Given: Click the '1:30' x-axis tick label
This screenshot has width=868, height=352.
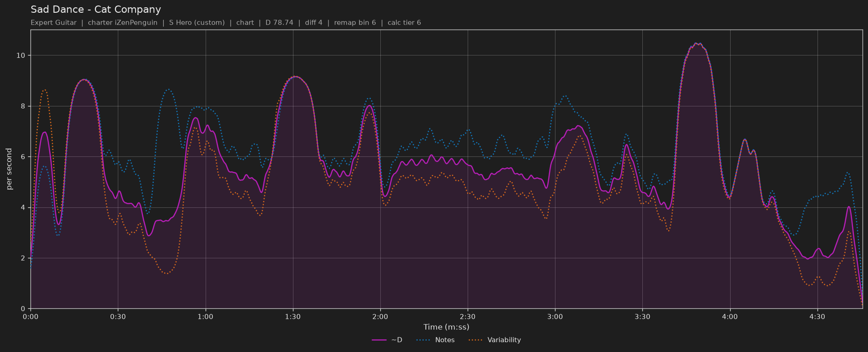Looking at the screenshot, I should pos(293,317).
